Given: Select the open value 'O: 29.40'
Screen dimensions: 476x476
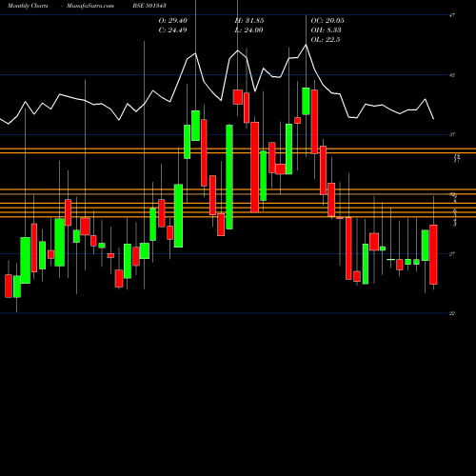Looking at the screenshot, I should (x=173, y=21).
